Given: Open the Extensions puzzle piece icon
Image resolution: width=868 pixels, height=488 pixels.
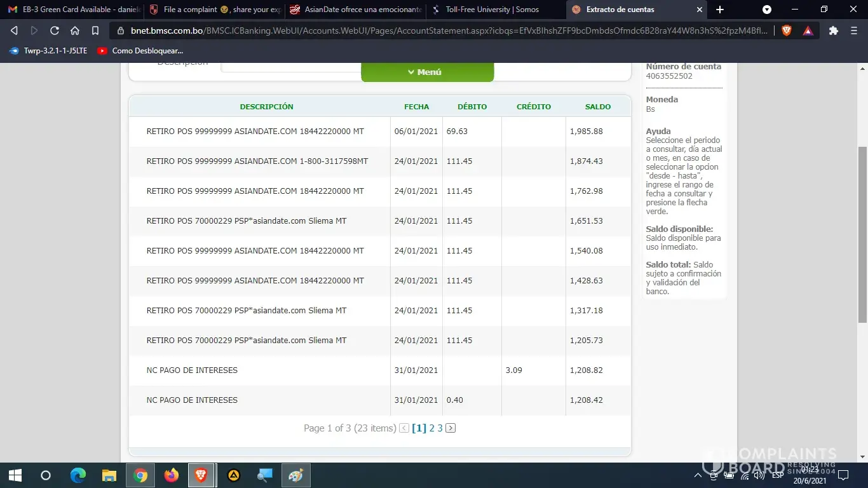Looking at the screenshot, I should [x=834, y=30].
